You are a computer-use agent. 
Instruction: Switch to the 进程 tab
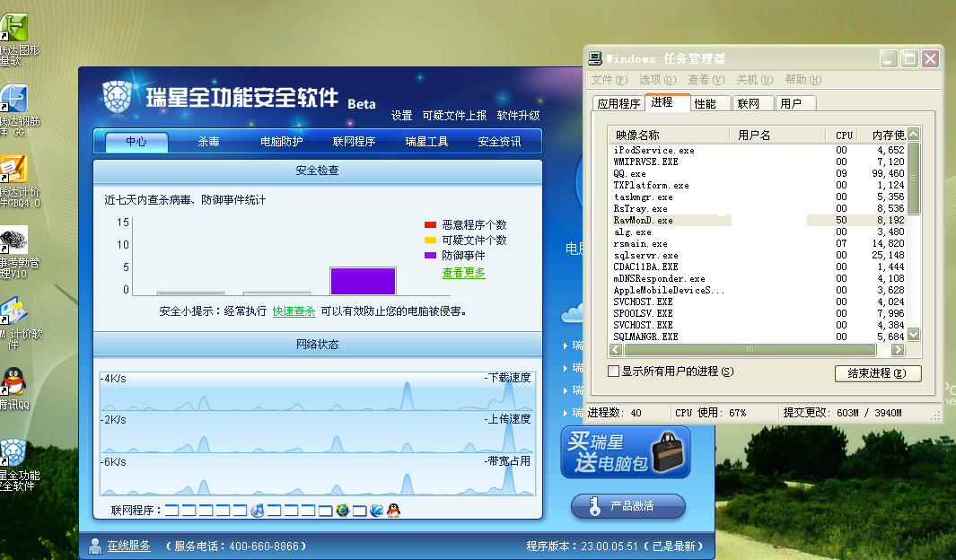tap(666, 102)
